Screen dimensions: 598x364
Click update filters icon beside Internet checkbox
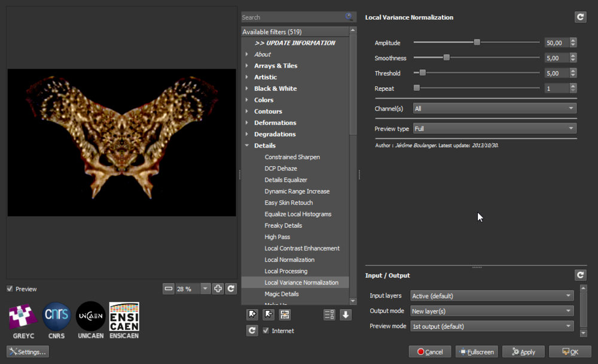(x=252, y=331)
